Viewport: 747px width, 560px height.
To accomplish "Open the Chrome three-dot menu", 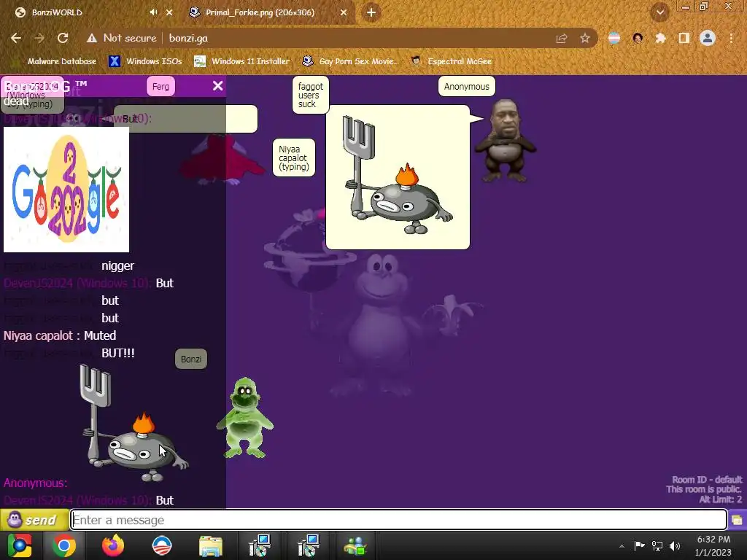I will [731, 38].
